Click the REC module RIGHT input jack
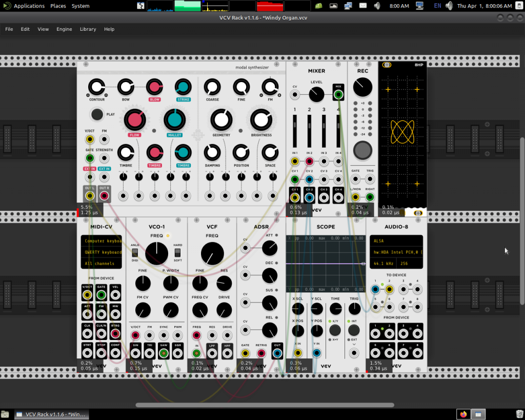This screenshot has height=420, width=525. [370, 197]
